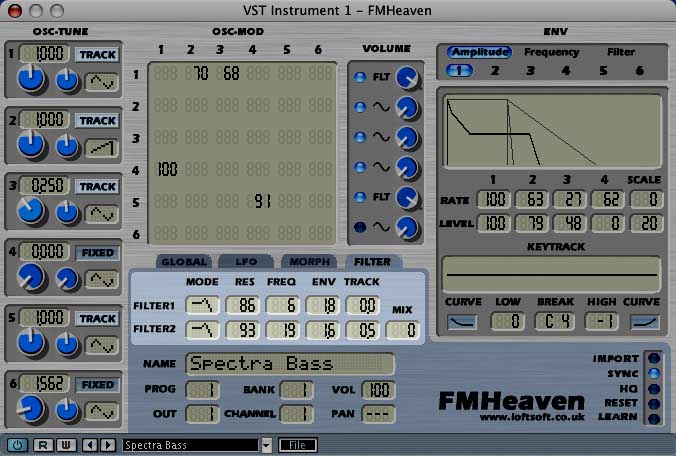Click the high keytrack curve shape icon
This screenshot has height=456, width=676.
point(645,322)
